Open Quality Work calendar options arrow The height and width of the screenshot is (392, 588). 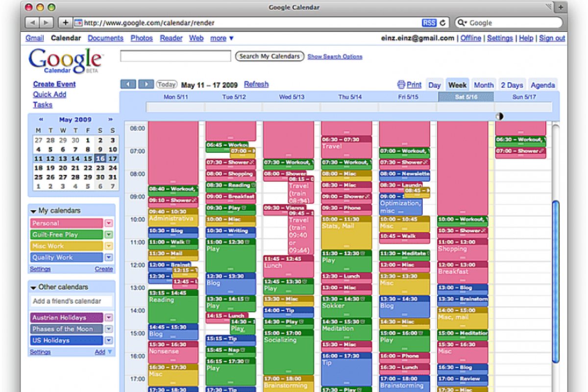pyautogui.click(x=109, y=257)
